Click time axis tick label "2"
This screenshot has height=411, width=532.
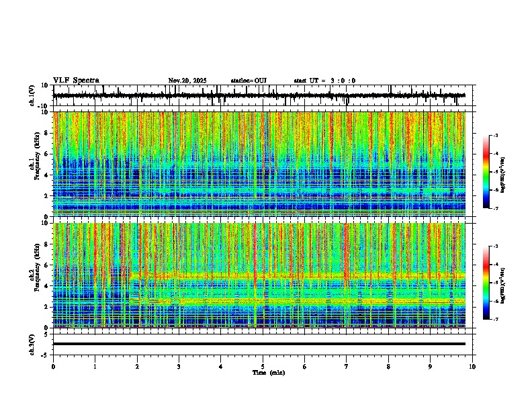[137, 367]
